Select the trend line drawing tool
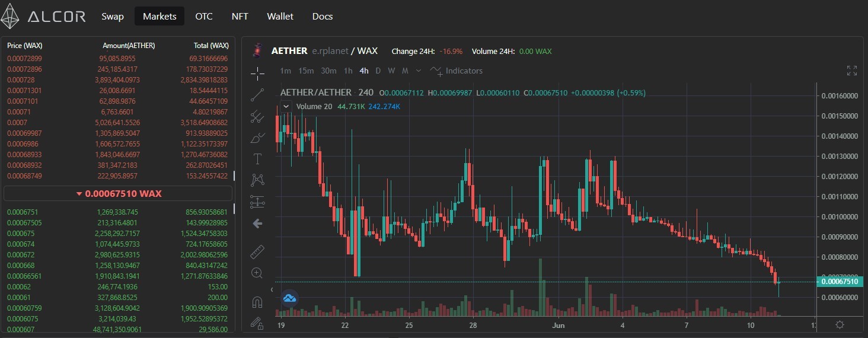 click(x=257, y=95)
